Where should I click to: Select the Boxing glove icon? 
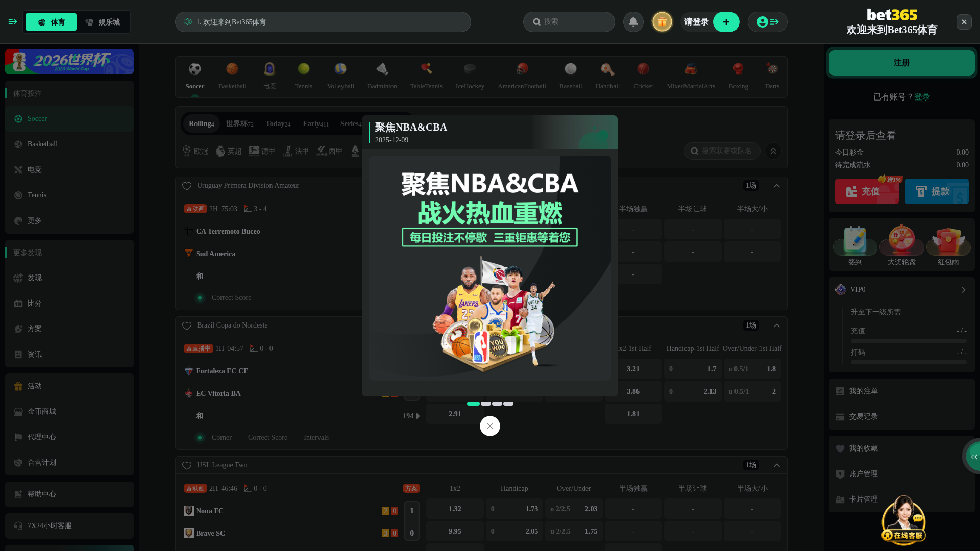coord(738,69)
